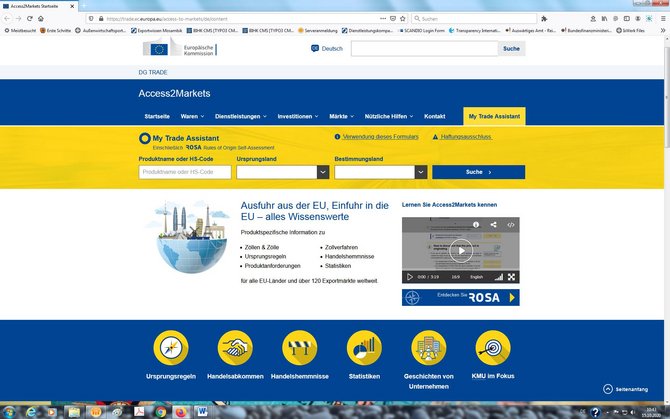Select the Statistiken chart icon
Screen dimensions: 670x419
pyautogui.click(x=364, y=348)
